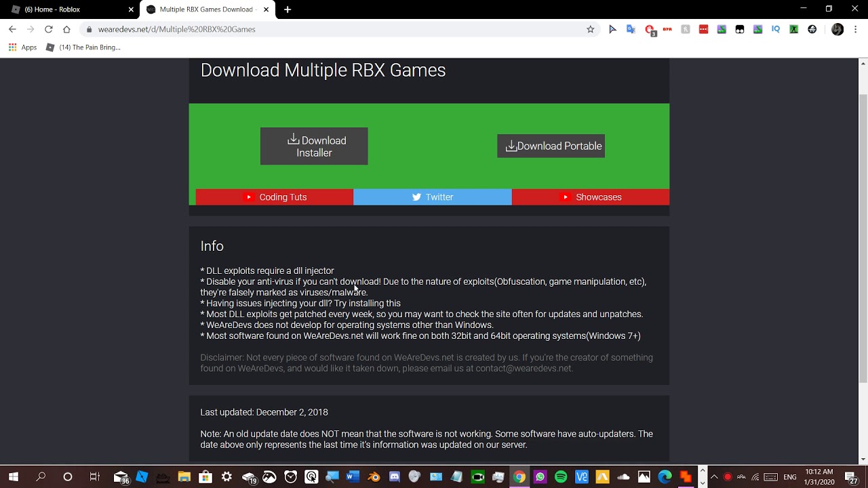Image resolution: width=868 pixels, height=488 pixels.
Task: Open Microsoft Store from taskbar
Action: pos(205,477)
